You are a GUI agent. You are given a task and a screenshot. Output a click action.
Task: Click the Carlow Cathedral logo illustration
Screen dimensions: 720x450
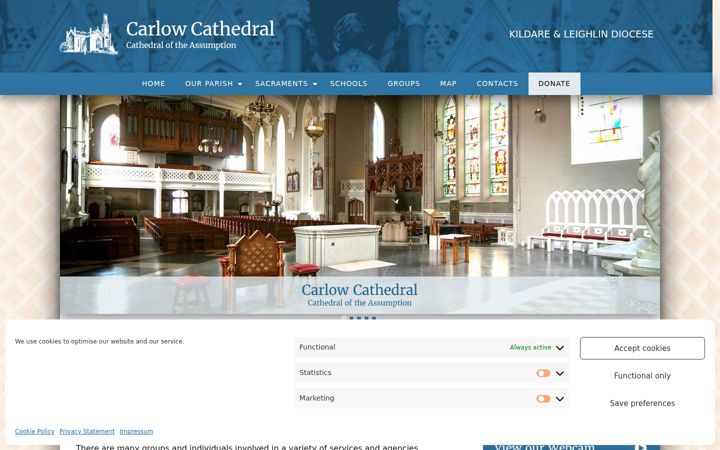coord(89,34)
